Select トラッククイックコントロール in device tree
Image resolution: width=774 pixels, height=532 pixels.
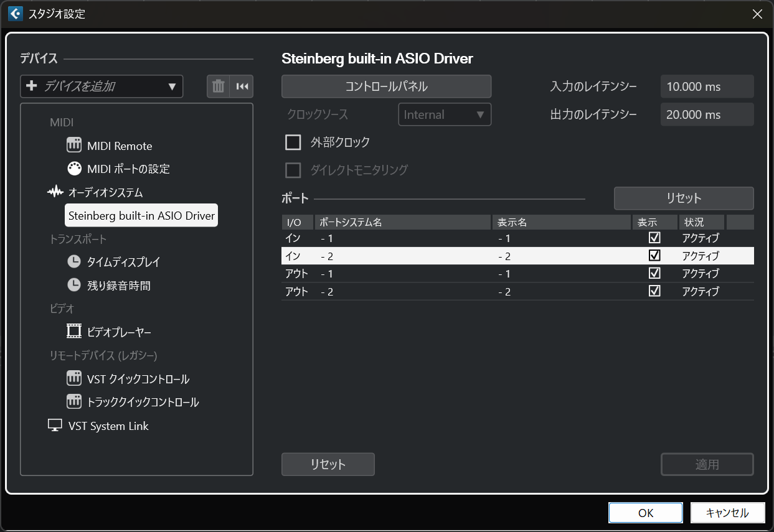tap(143, 402)
